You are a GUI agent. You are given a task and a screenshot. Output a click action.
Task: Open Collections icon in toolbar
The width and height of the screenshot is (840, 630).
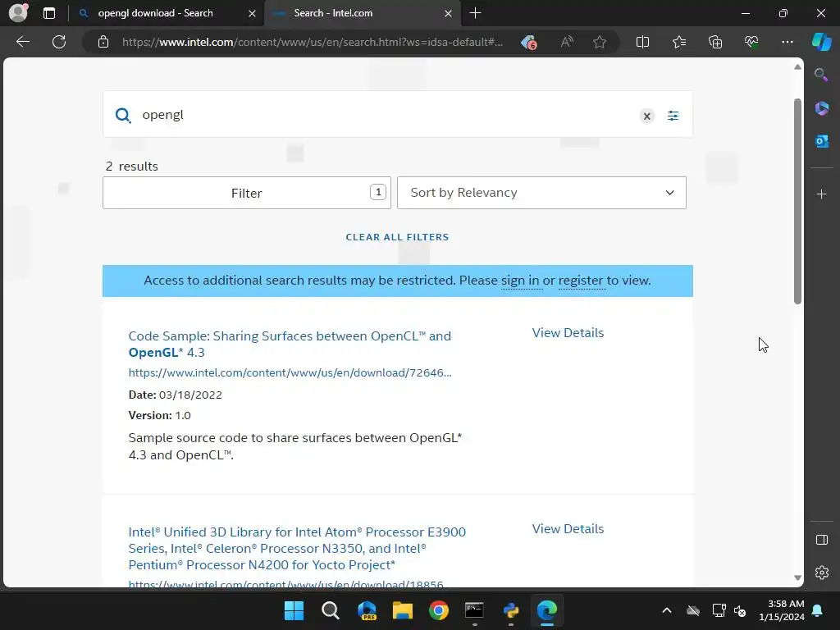(715, 42)
